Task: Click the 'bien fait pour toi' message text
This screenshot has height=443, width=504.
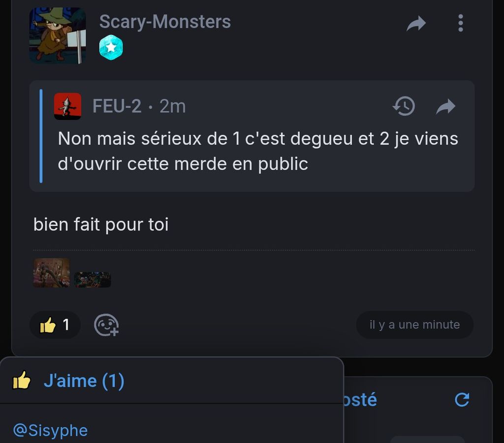Action: click(x=101, y=224)
